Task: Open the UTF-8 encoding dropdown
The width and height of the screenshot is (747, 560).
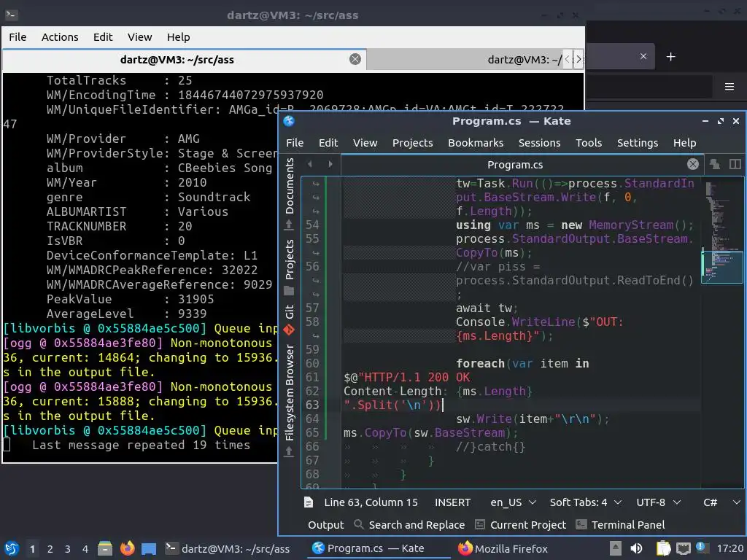Action: [x=659, y=502]
